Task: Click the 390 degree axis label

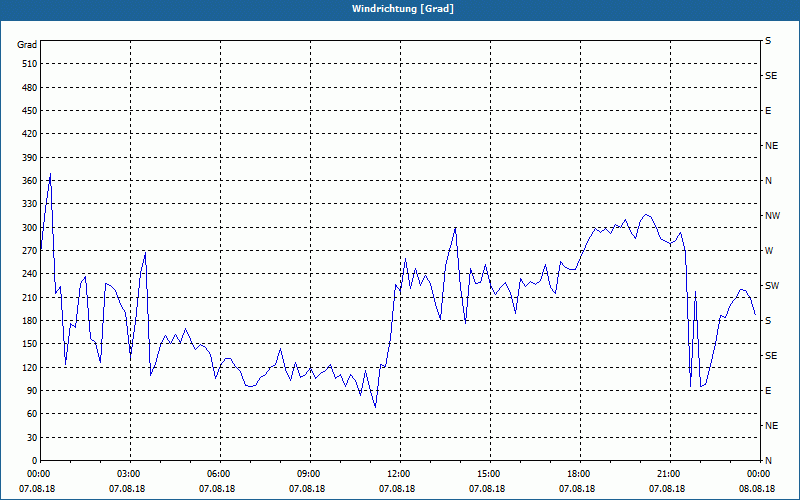Action: [30, 158]
